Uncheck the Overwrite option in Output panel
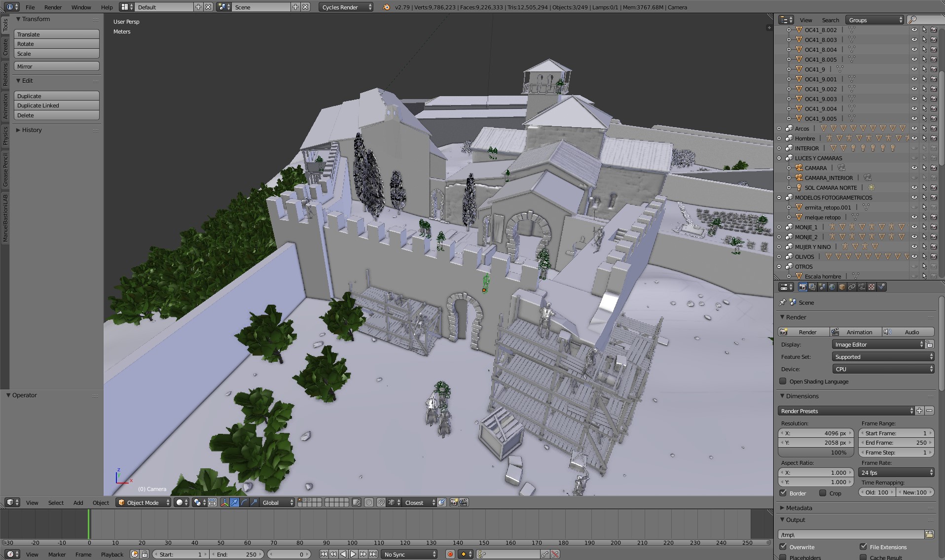The height and width of the screenshot is (560, 945). (784, 547)
